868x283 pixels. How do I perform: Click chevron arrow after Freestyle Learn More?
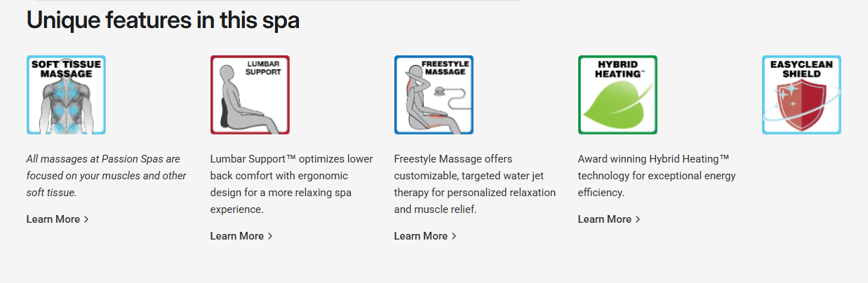454,236
